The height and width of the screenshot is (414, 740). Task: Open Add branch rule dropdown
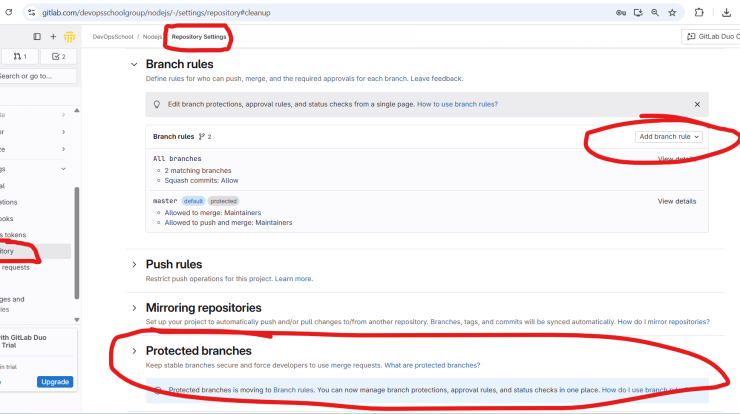[x=668, y=136]
